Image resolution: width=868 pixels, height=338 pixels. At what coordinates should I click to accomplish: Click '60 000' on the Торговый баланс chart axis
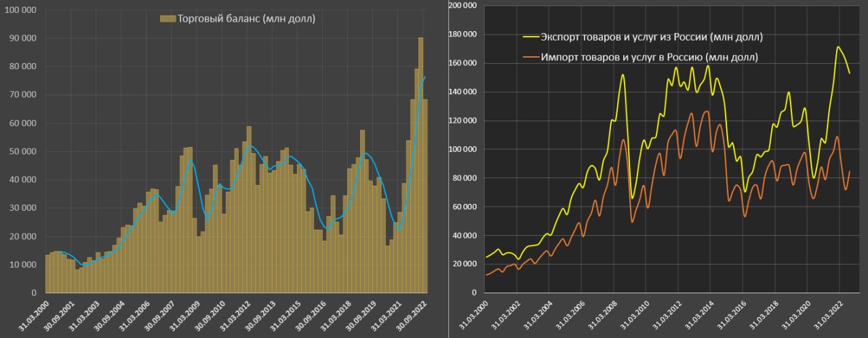coord(23,123)
